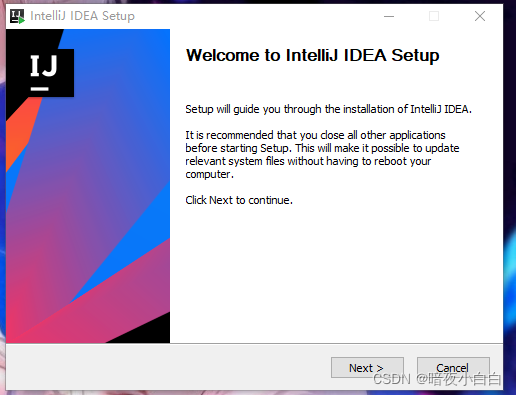
Task: Minimize the IntelliJ IDEA Setup window
Action: click(x=389, y=16)
